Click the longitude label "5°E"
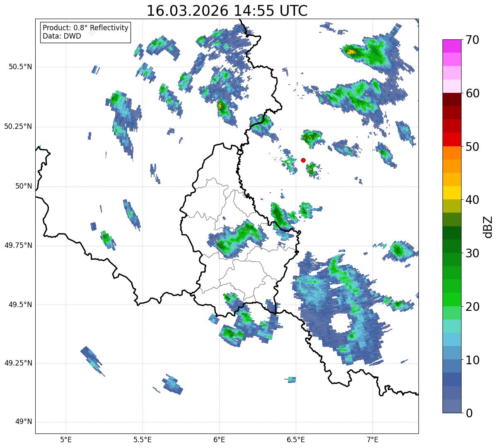The height and width of the screenshot is (448, 498). point(66,439)
